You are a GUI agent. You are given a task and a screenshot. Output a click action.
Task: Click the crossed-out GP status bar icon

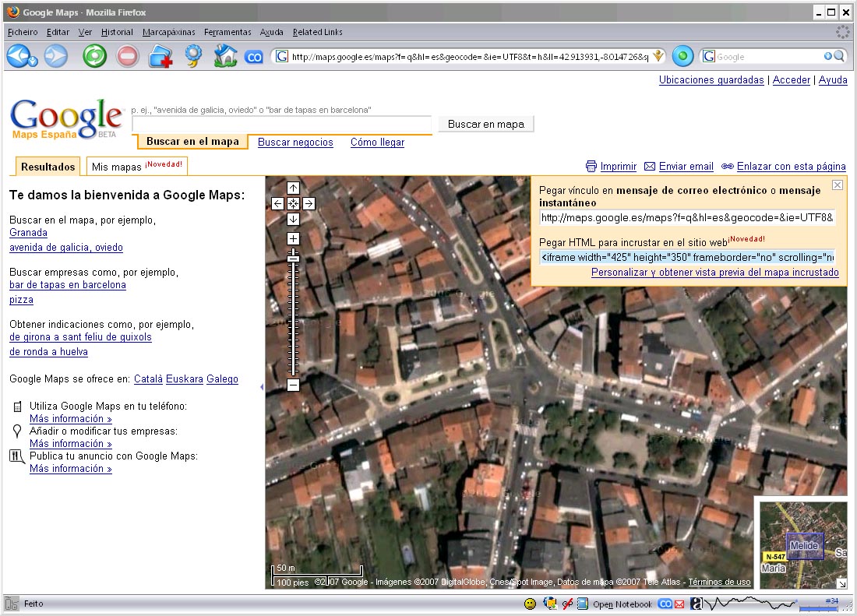point(567,604)
